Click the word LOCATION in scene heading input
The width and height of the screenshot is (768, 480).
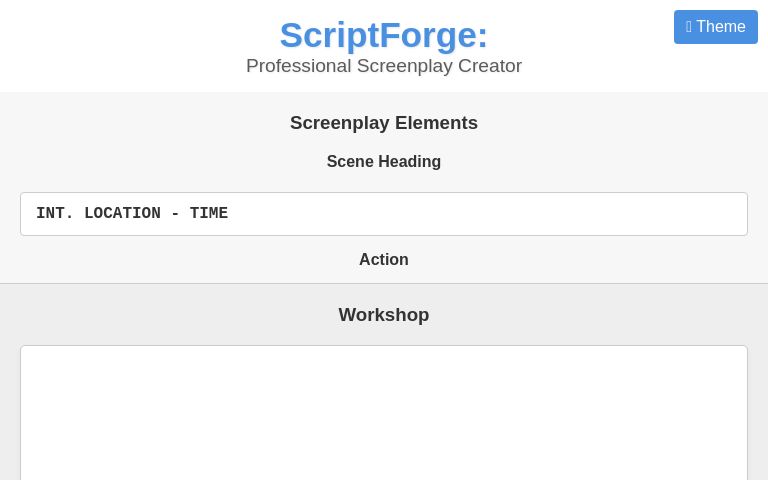coord(122,214)
